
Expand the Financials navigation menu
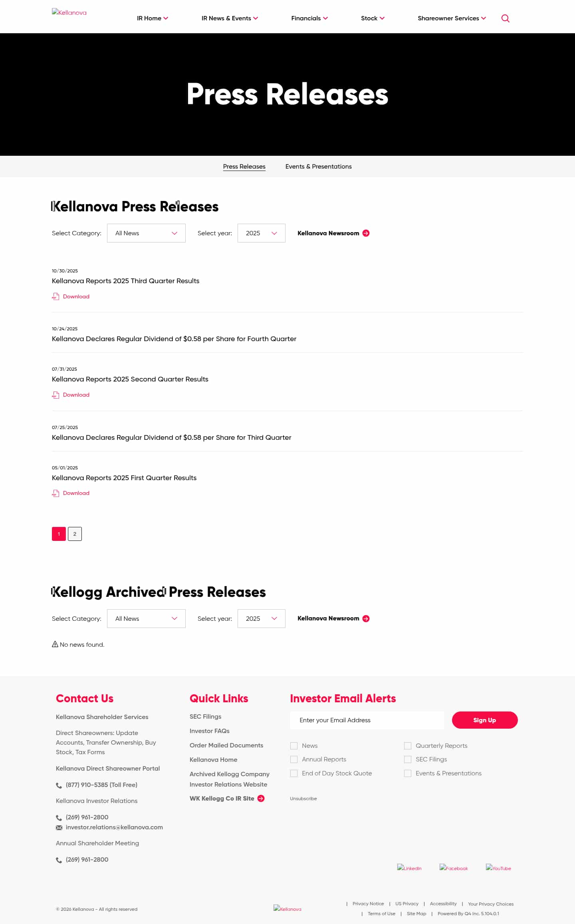[x=309, y=18]
